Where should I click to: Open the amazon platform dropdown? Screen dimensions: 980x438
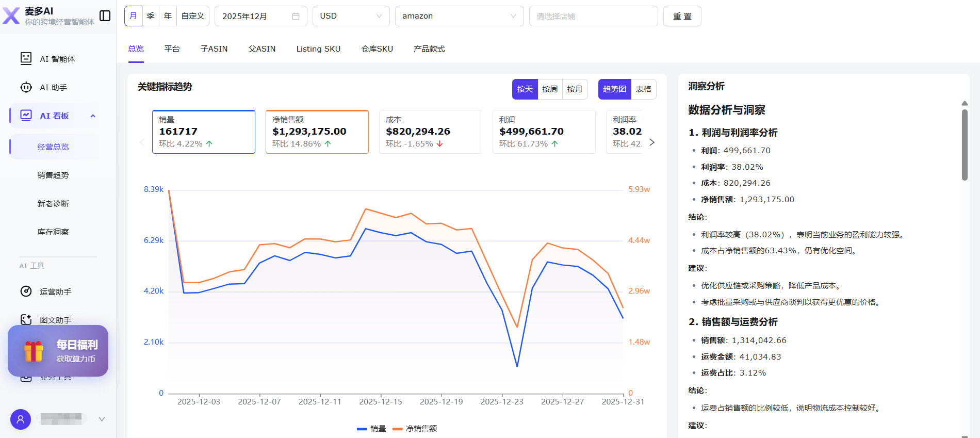[459, 16]
